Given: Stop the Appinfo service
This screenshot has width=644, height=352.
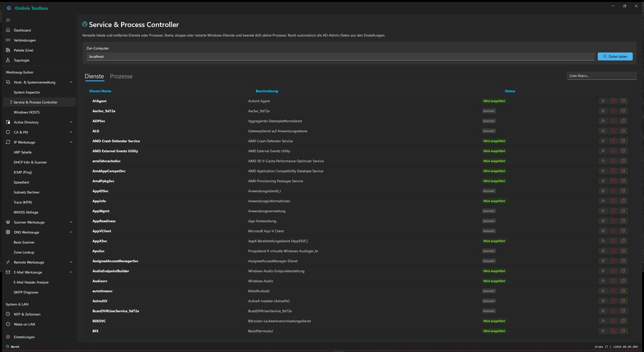Looking at the screenshot, I should pos(613,201).
